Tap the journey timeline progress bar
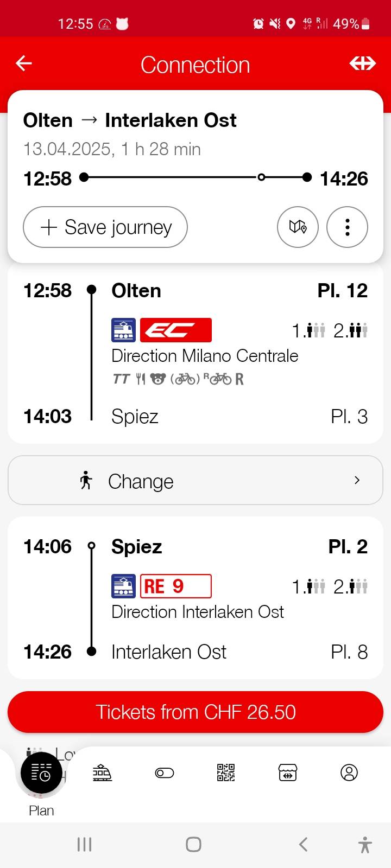 195,177
